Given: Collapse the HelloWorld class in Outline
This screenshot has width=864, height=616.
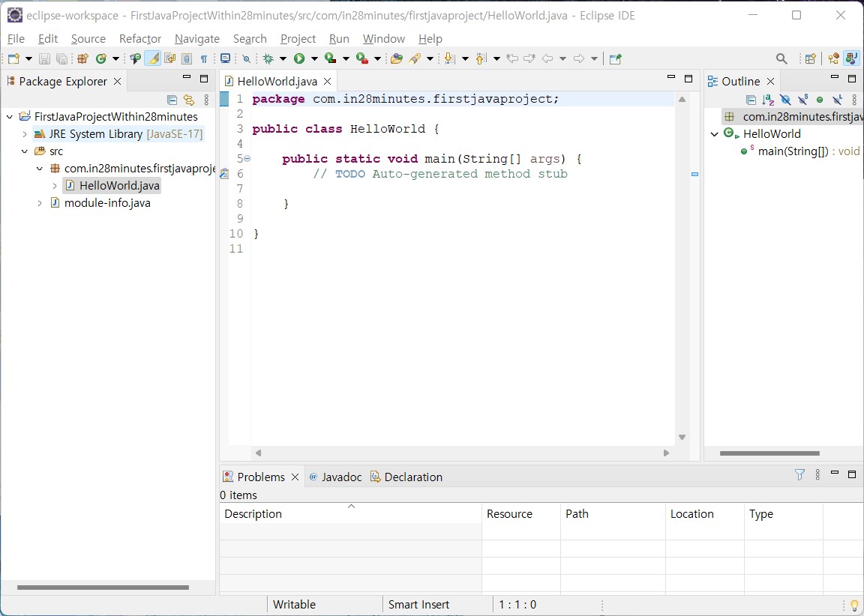Looking at the screenshot, I should (x=715, y=134).
